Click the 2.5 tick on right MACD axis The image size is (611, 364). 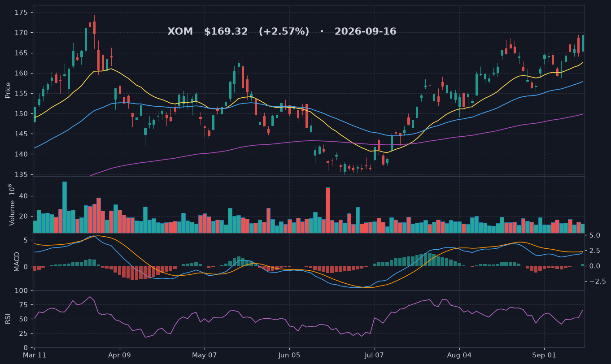pos(594,251)
